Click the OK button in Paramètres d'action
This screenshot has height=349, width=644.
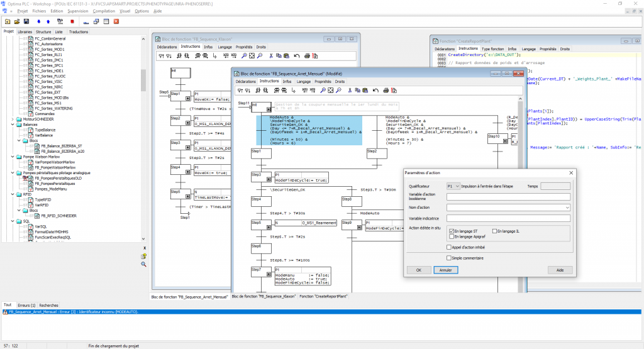(x=418, y=270)
